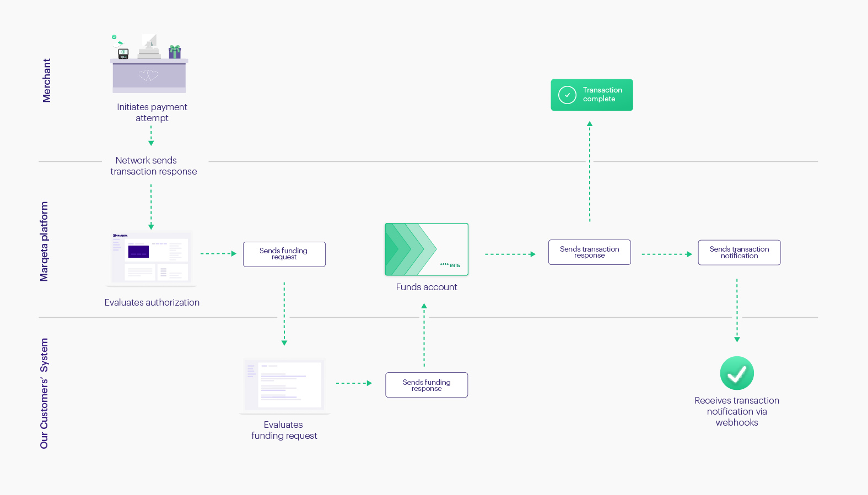Image resolution: width=868 pixels, height=495 pixels.
Task: Click the Marqeta platform lane label
Action: click(44, 241)
